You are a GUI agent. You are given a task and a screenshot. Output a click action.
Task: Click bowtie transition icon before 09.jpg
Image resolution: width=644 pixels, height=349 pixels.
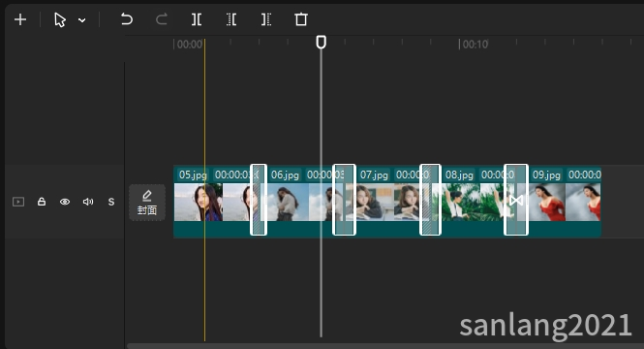coord(516,201)
